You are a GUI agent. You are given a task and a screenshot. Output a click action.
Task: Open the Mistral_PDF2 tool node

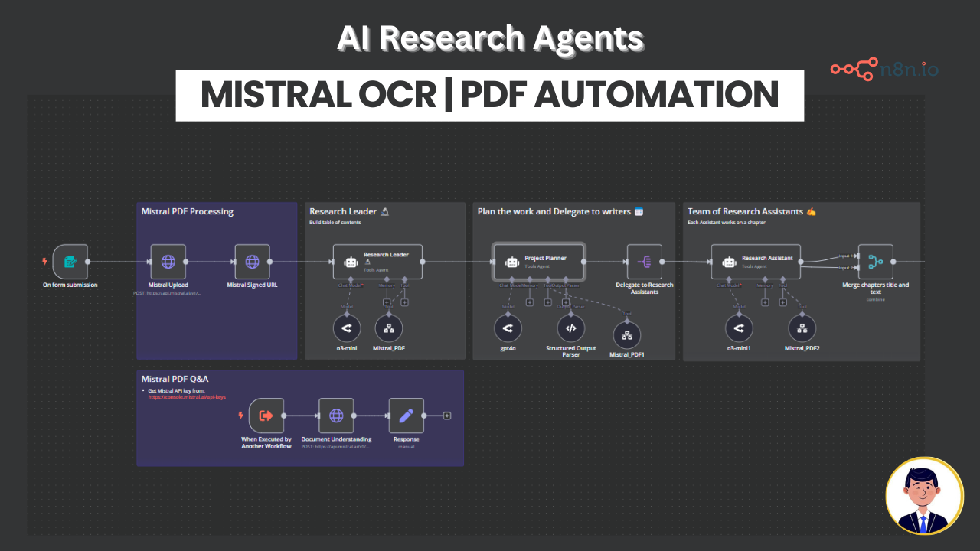802,328
